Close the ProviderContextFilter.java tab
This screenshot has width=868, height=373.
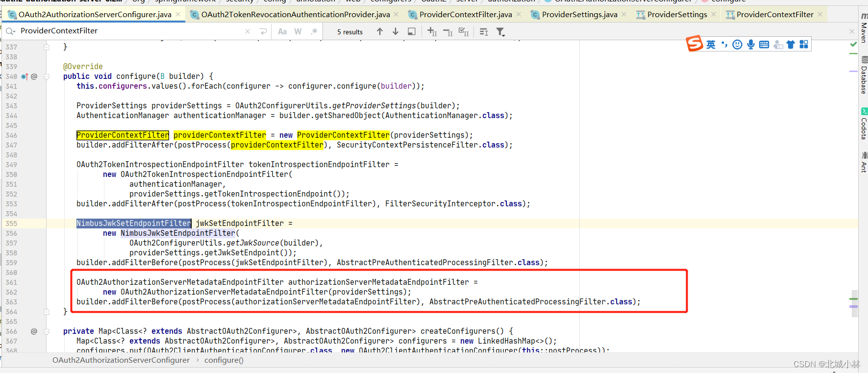519,15
